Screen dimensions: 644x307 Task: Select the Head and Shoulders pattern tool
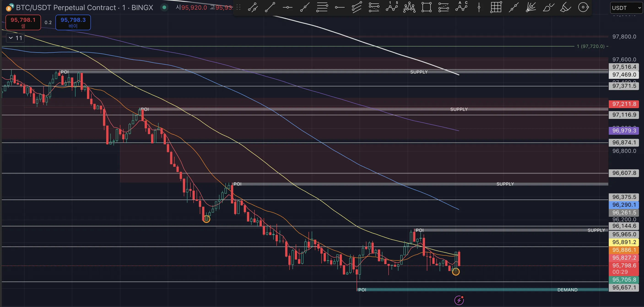coord(409,8)
